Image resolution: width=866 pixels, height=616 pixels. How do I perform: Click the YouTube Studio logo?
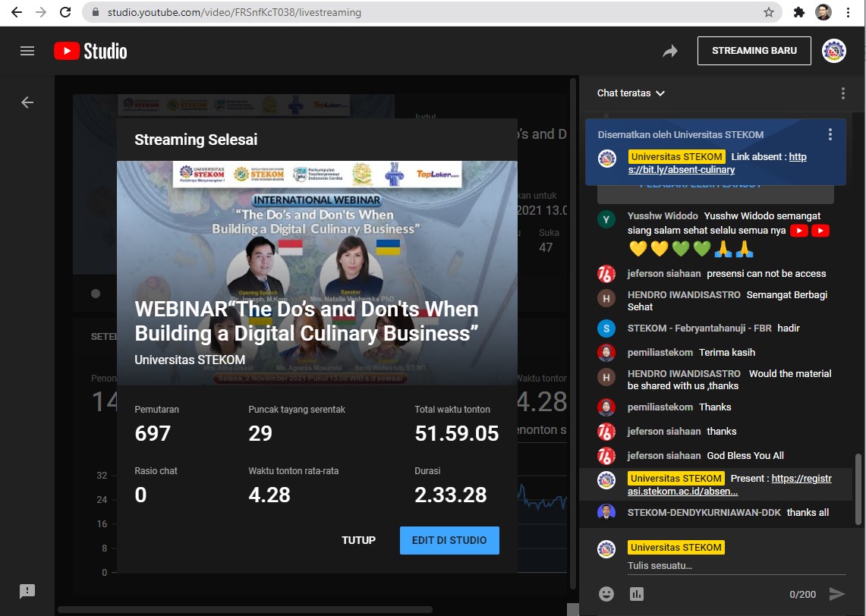click(90, 51)
